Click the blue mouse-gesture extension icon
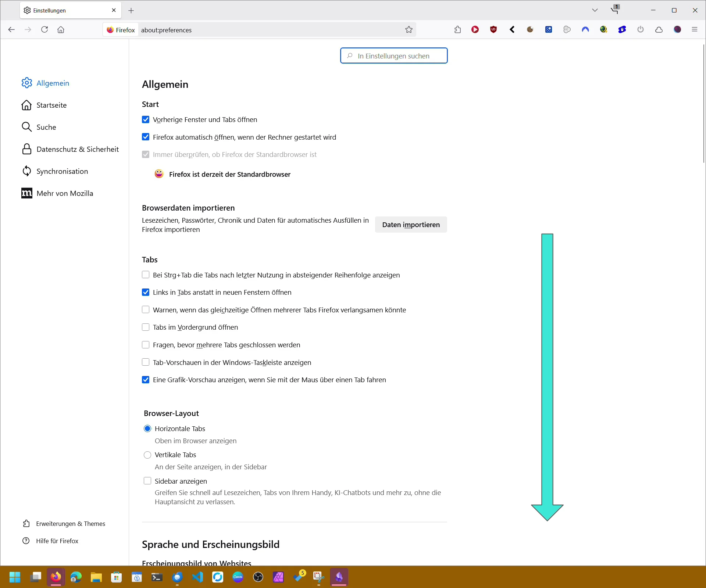The image size is (706, 588). click(622, 30)
